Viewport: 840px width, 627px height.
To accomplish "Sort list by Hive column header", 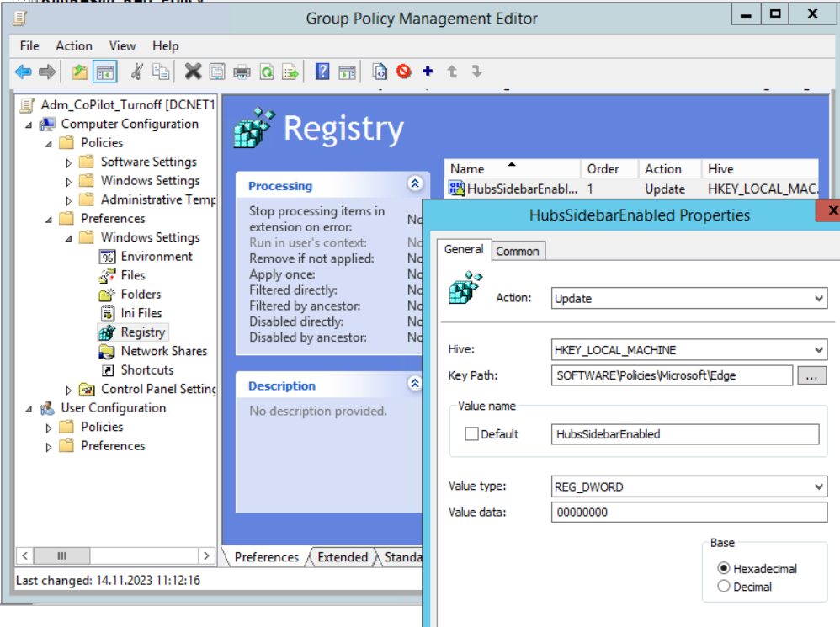I will (x=760, y=169).
